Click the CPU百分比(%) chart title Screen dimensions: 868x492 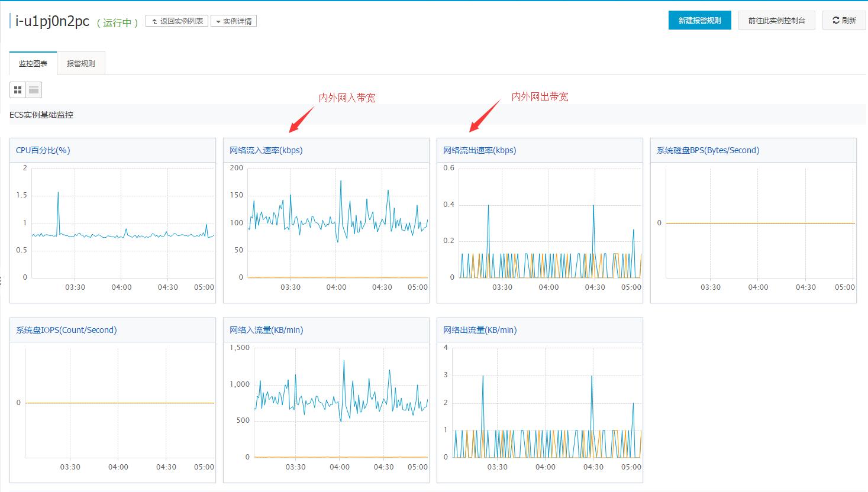click(43, 150)
